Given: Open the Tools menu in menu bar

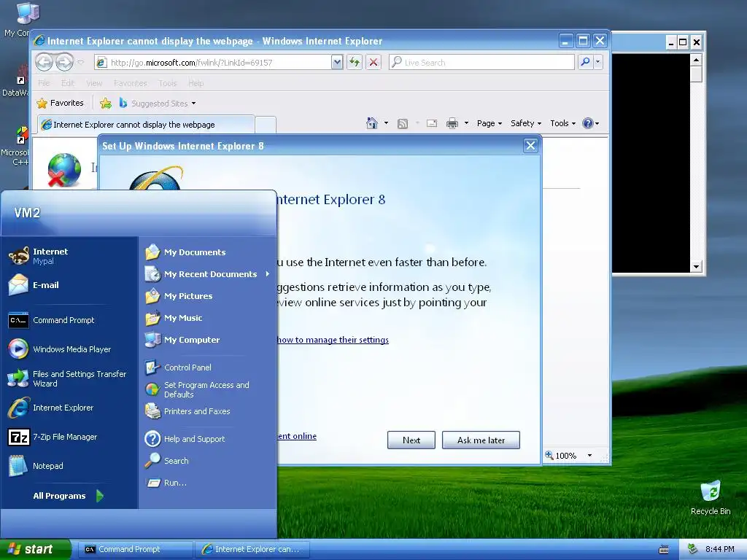Looking at the screenshot, I should [168, 83].
